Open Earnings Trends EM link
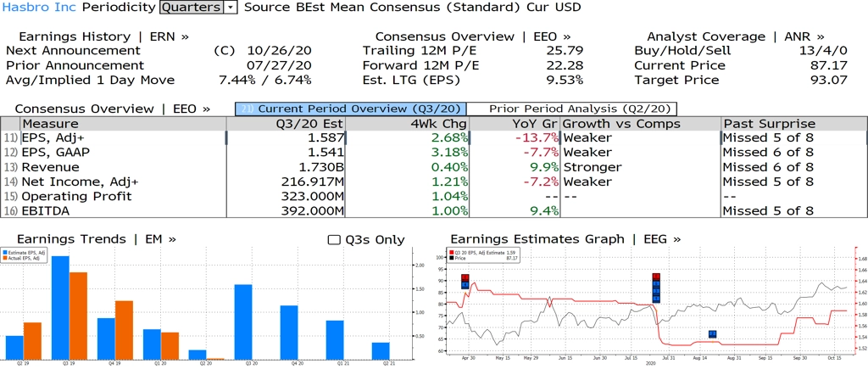This screenshot has width=868, height=369. pyautogui.click(x=97, y=239)
